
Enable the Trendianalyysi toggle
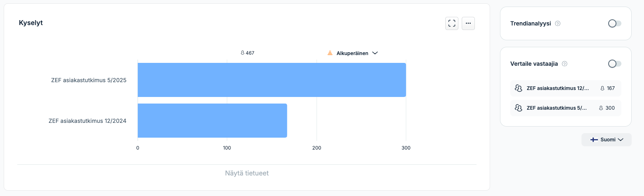click(x=615, y=23)
